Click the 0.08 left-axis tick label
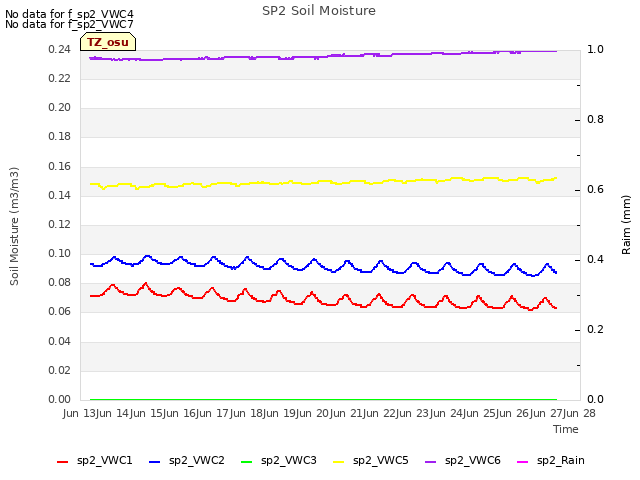The image size is (640, 480). coord(60,282)
